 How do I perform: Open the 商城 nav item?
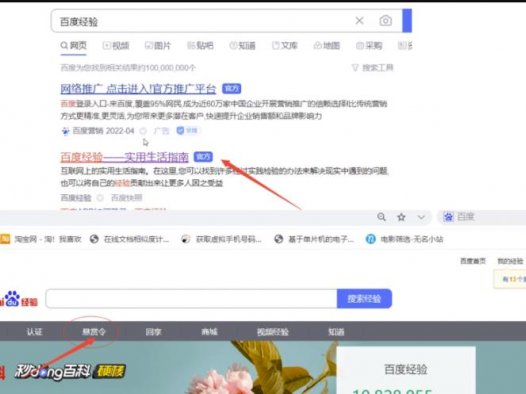pos(209,332)
